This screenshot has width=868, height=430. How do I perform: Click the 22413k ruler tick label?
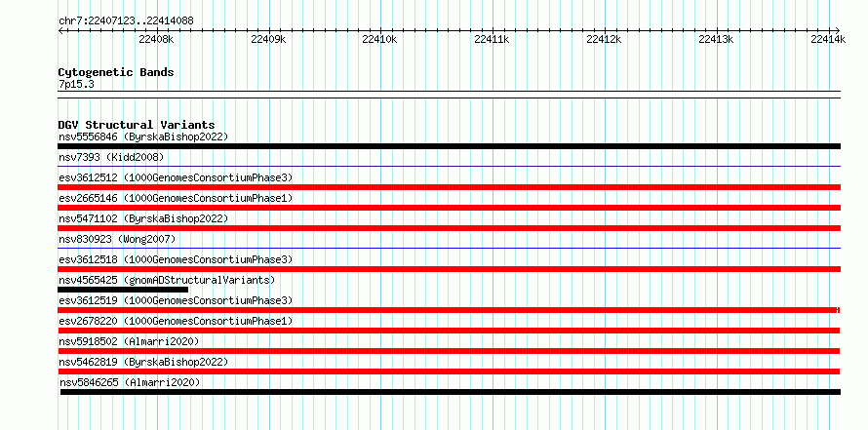point(716,39)
